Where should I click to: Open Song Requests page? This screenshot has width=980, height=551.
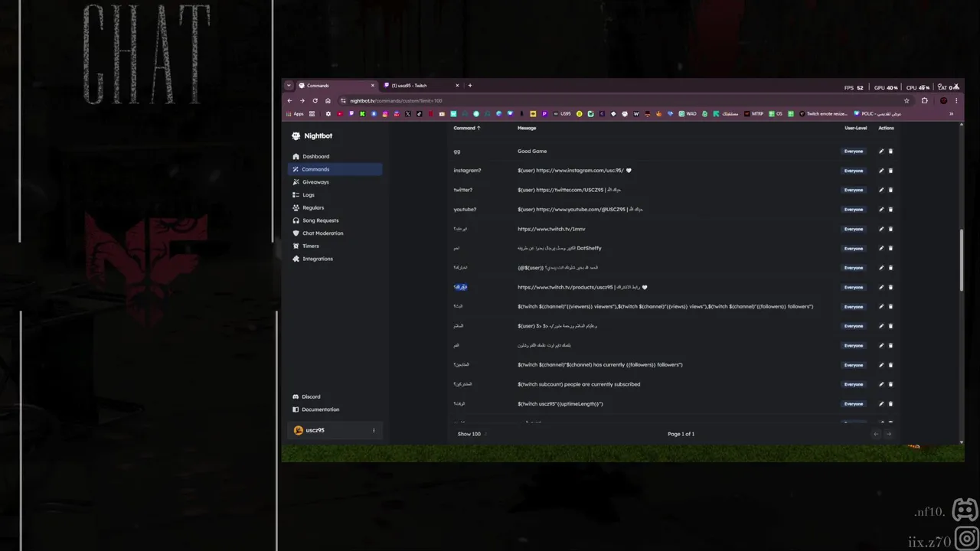click(335, 220)
